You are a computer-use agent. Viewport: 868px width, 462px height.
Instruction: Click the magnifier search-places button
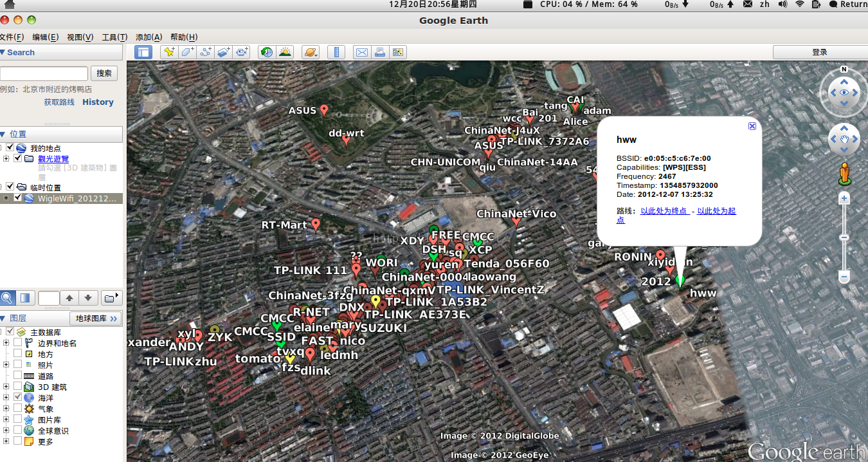pos(7,298)
